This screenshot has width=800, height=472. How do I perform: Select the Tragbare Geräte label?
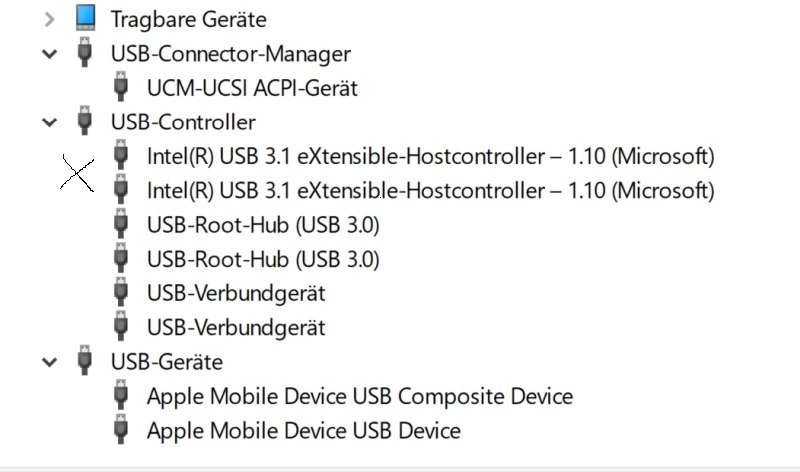[x=189, y=20]
